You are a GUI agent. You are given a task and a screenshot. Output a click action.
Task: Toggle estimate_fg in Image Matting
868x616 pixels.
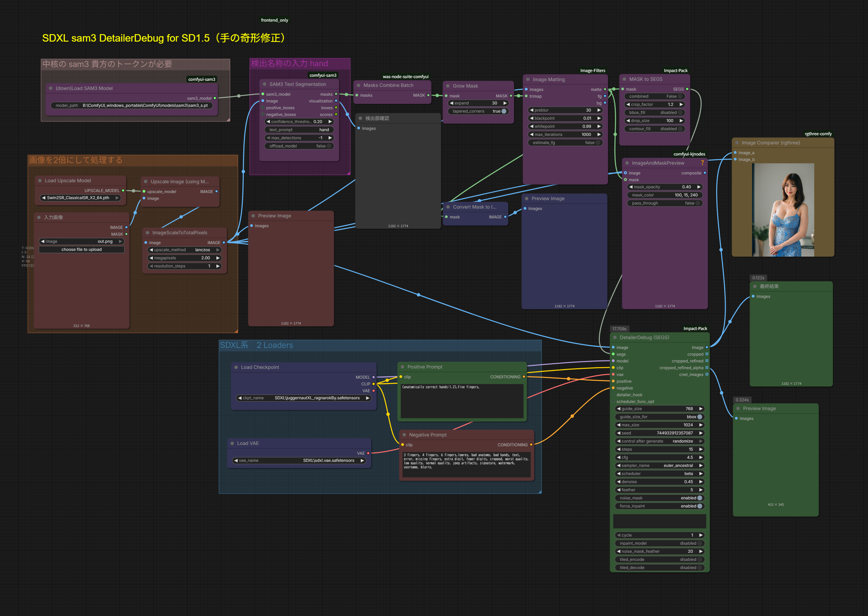click(597, 143)
